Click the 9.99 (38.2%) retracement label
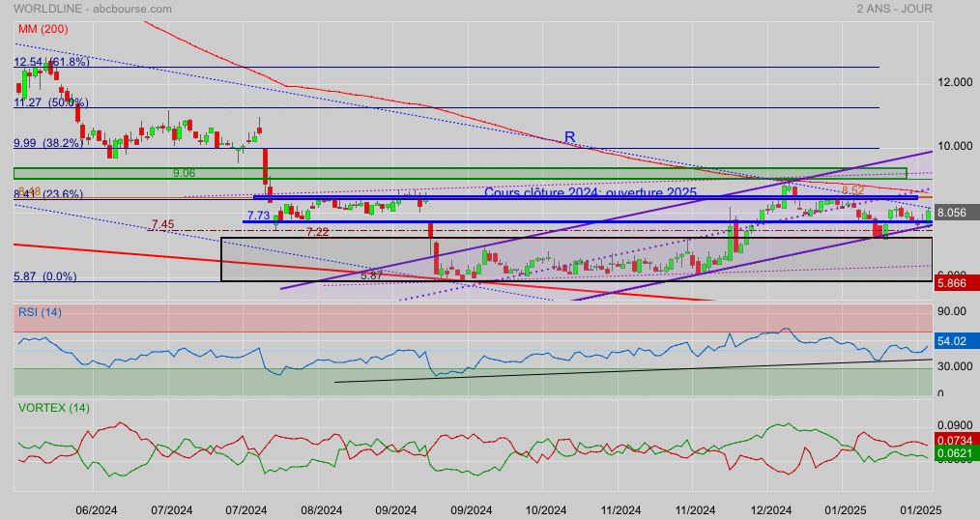This screenshot has width=980, height=520. click(x=48, y=143)
